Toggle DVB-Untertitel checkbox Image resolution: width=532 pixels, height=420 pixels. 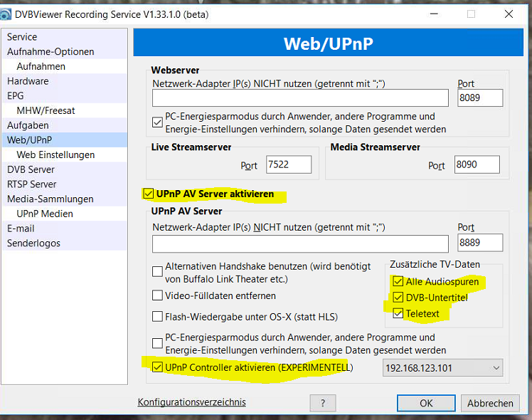[398, 298]
